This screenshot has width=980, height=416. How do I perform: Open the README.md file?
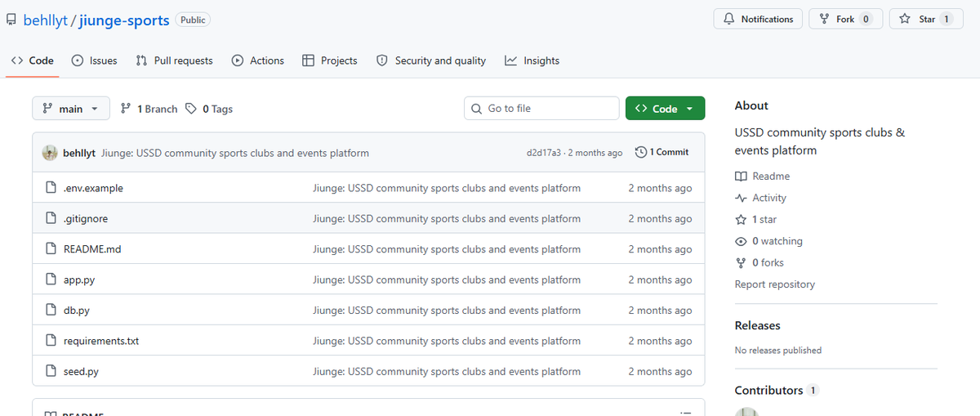coord(92,249)
